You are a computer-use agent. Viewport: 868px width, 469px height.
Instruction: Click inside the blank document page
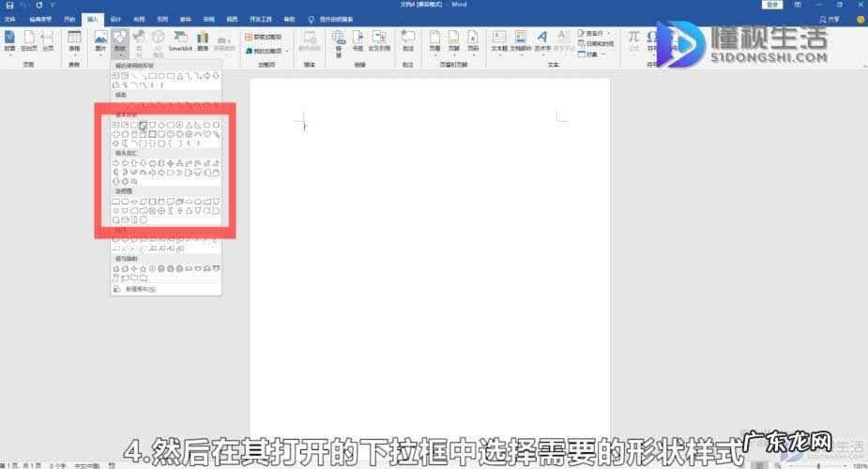(430, 257)
